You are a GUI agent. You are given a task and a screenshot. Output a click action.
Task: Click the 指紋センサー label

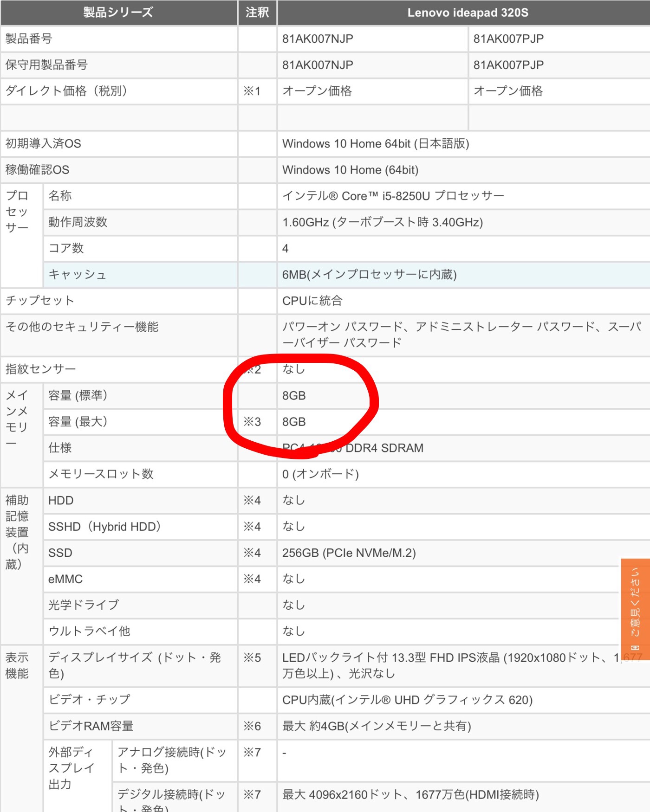tap(40, 369)
